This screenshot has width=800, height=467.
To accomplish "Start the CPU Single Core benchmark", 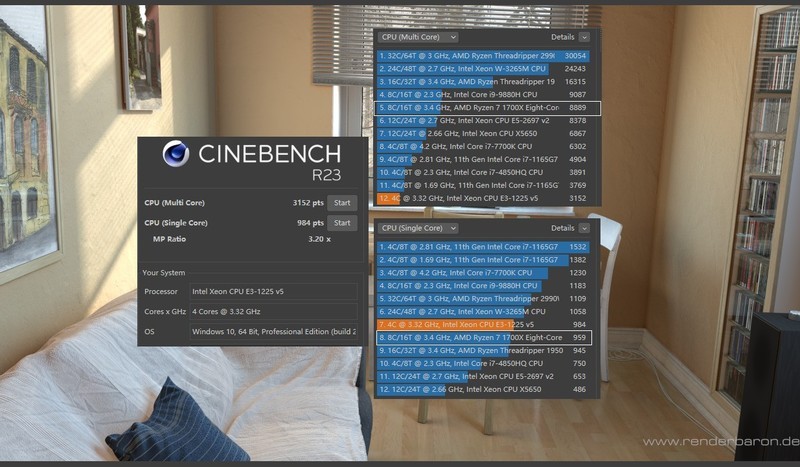I will pos(342,223).
